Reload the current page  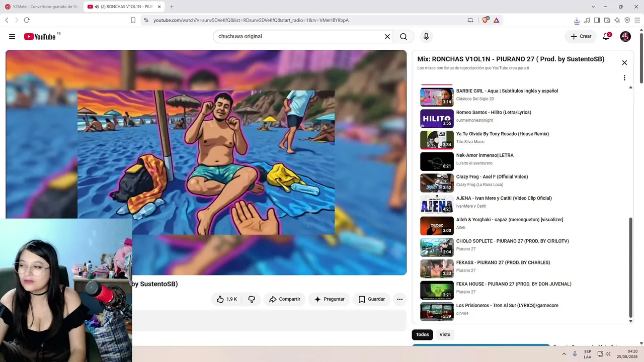[27, 20]
